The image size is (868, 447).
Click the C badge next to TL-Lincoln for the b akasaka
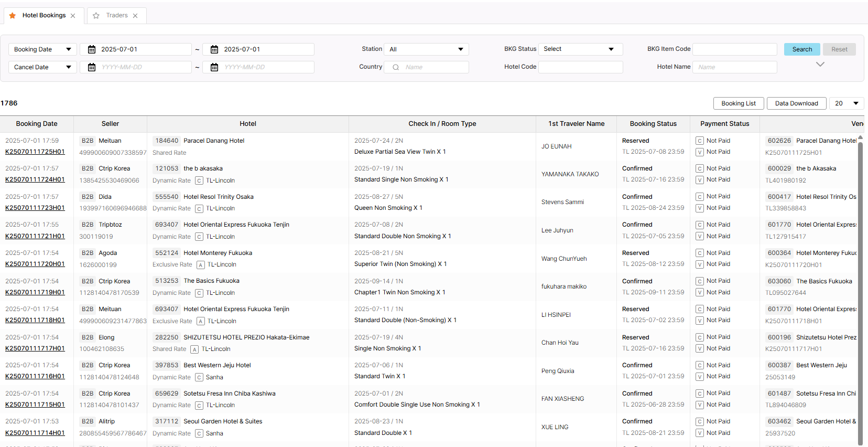click(x=199, y=180)
